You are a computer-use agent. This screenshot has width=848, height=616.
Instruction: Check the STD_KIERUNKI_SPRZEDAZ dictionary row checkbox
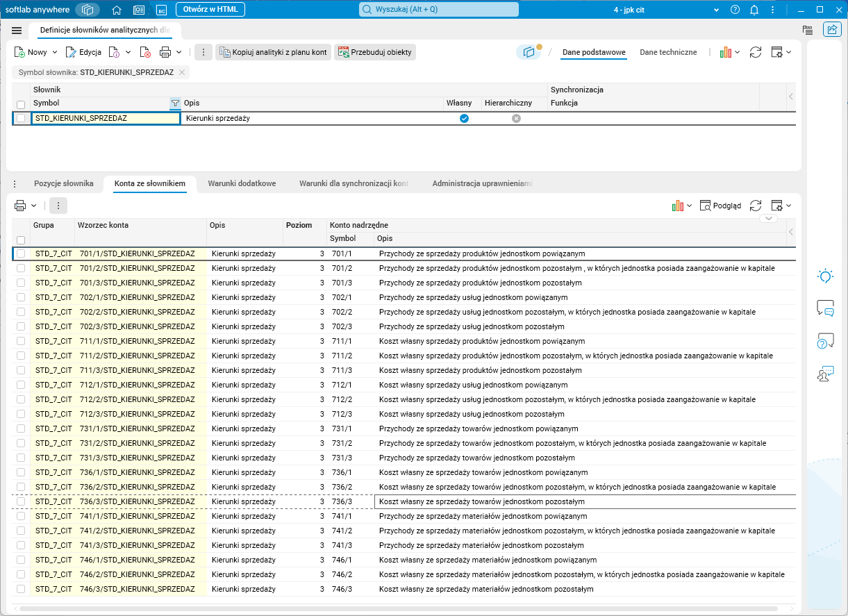(x=21, y=119)
